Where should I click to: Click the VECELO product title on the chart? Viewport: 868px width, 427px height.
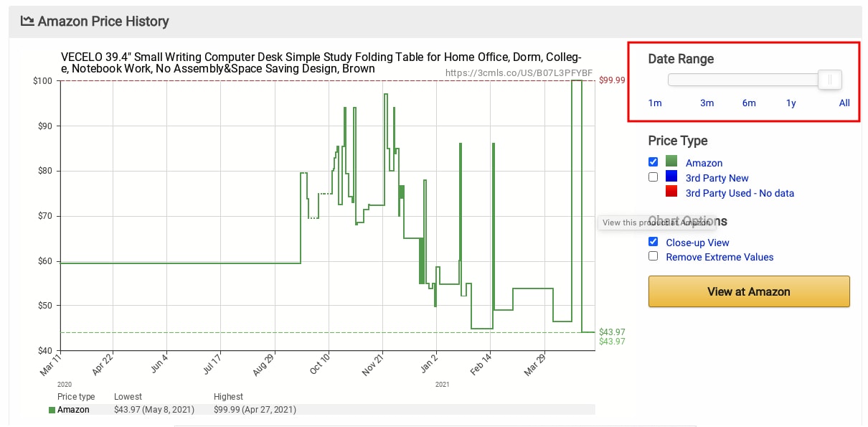(321, 63)
